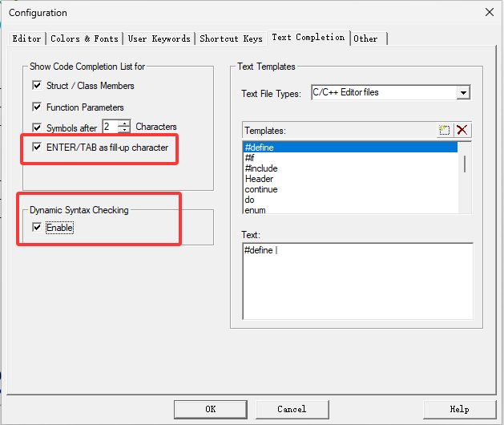Select the #if template

tap(350, 158)
